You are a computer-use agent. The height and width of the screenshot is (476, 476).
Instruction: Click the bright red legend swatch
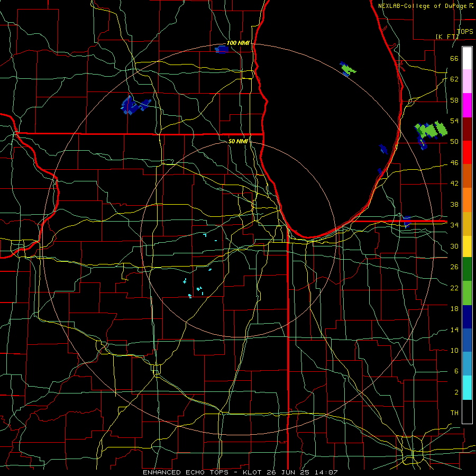tap(467, 152)
